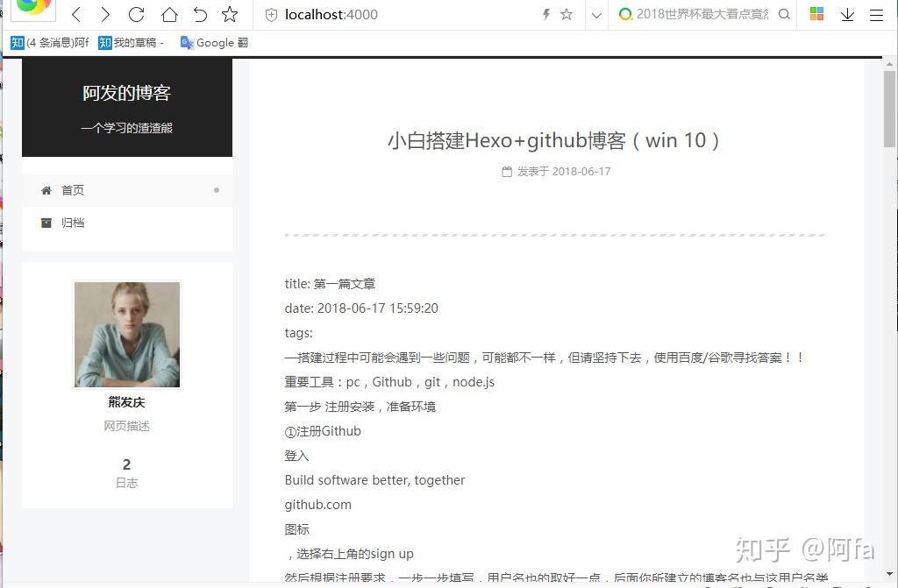Go forward using the forward arrow
Screen dimensions: 898x588
[x=105, y=14]
